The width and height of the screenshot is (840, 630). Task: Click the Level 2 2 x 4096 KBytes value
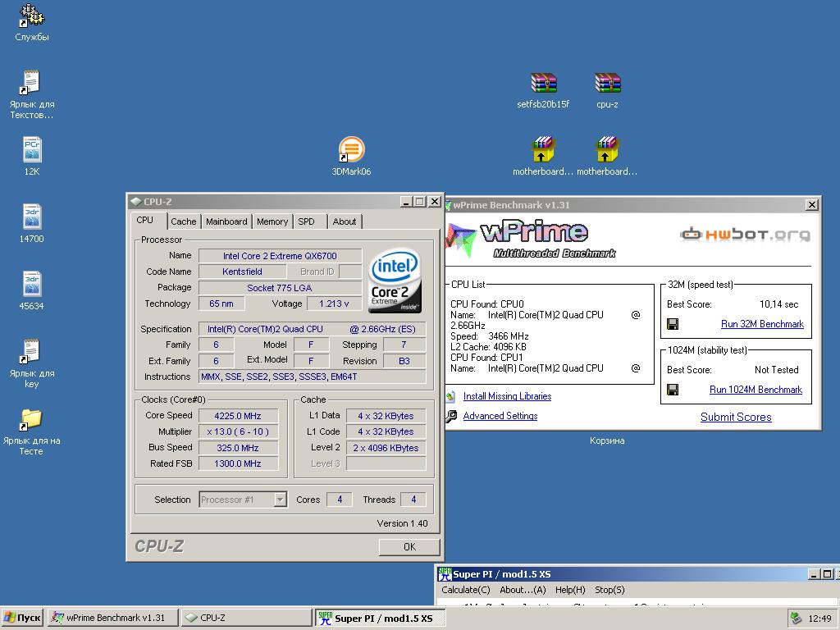pos(386,448)
